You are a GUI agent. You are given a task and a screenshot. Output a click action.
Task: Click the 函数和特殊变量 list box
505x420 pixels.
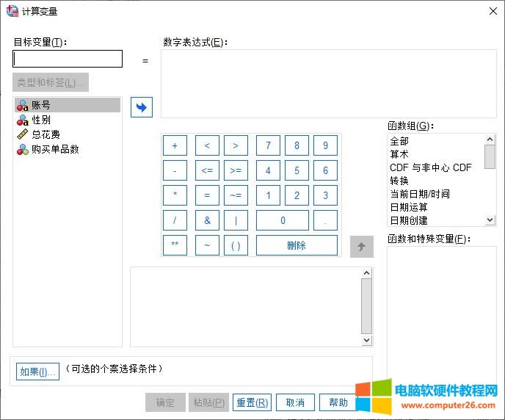pyautogui.click(x=442, y=316)
